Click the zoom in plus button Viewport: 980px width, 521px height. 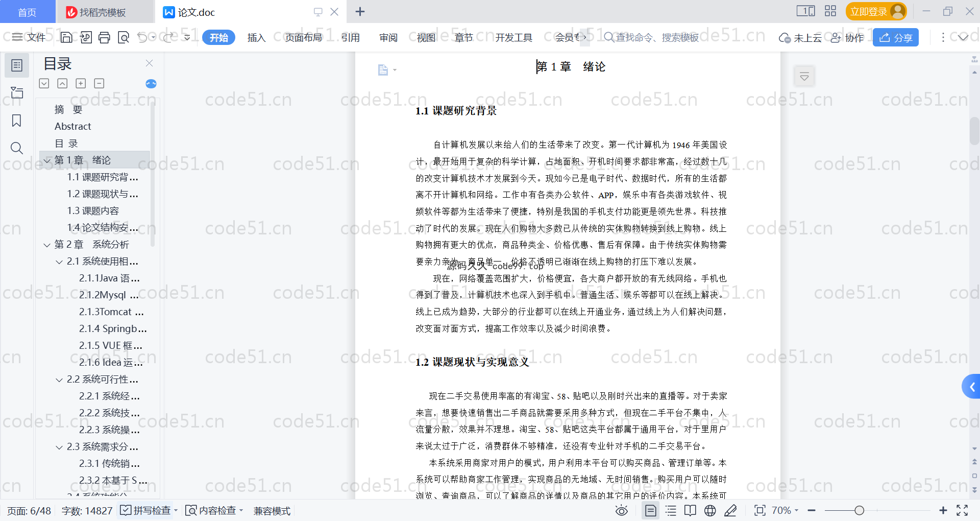pos(943,510)
